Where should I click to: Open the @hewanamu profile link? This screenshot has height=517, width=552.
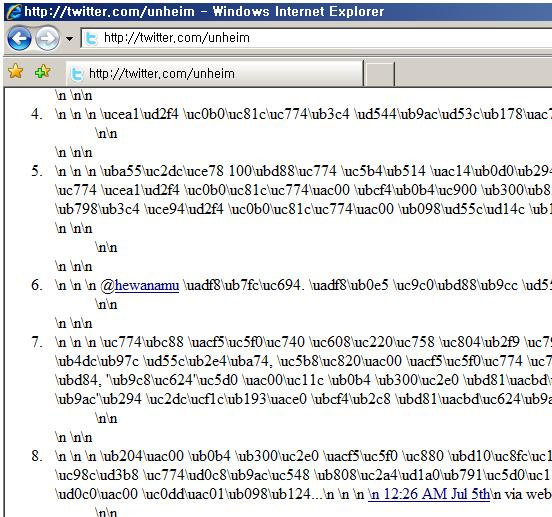coord(147,285)
